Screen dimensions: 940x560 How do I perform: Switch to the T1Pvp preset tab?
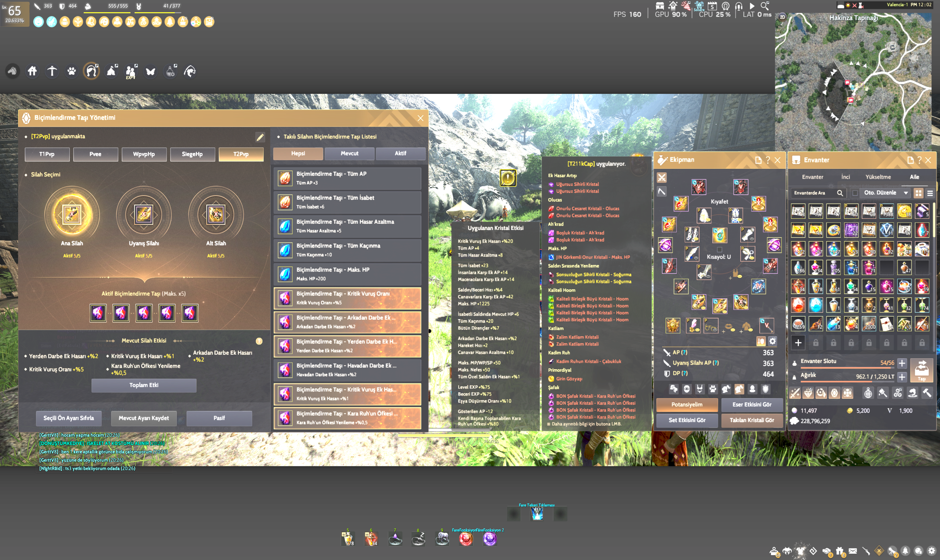click(x=47, y=154)
